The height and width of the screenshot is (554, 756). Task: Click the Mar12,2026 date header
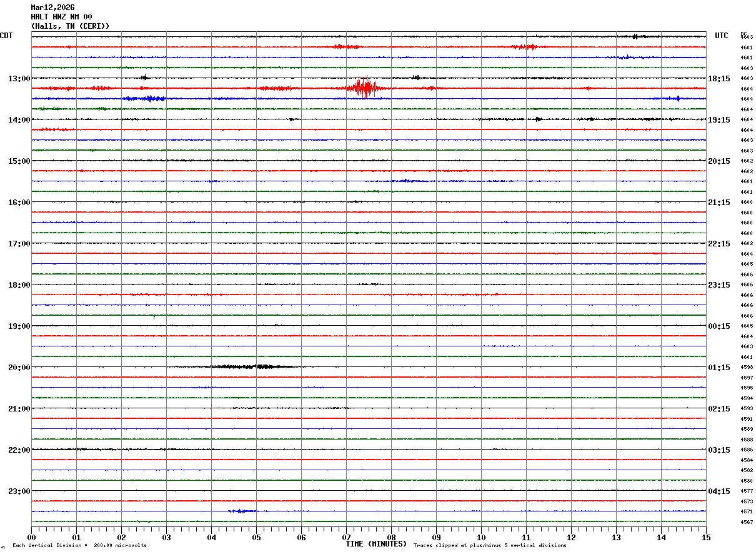click(x=52, y=8)
